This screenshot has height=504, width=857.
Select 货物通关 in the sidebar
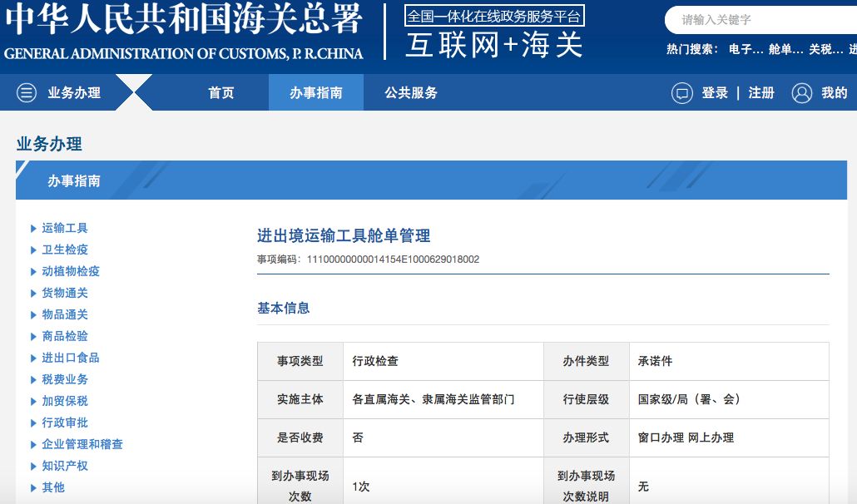point(65,293)
